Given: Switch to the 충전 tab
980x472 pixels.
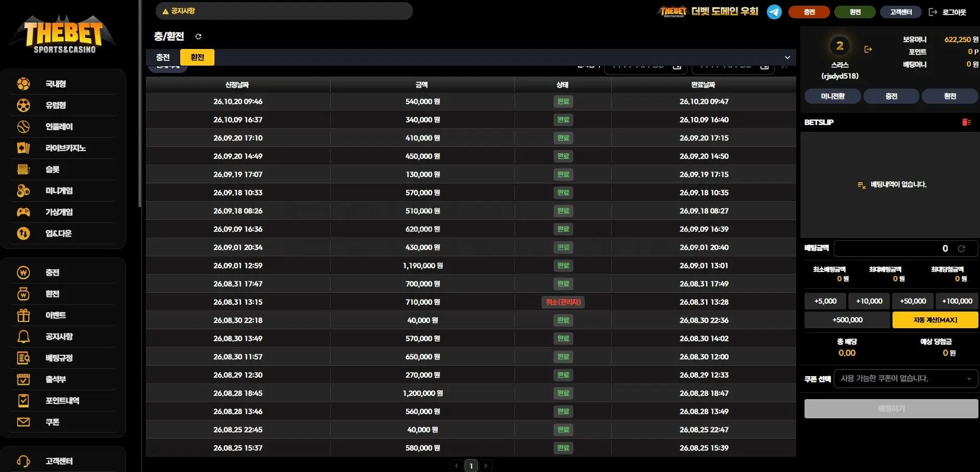Looking at the screenshot, I should (163, 57).
